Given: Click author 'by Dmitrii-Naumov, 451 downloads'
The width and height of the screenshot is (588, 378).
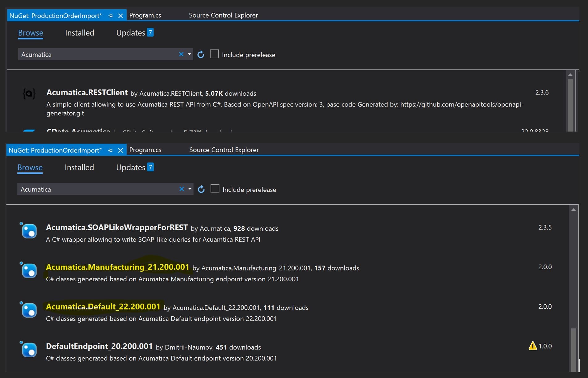Looking at the screenshot, I should pyautogui.click(x=208, y=347).
